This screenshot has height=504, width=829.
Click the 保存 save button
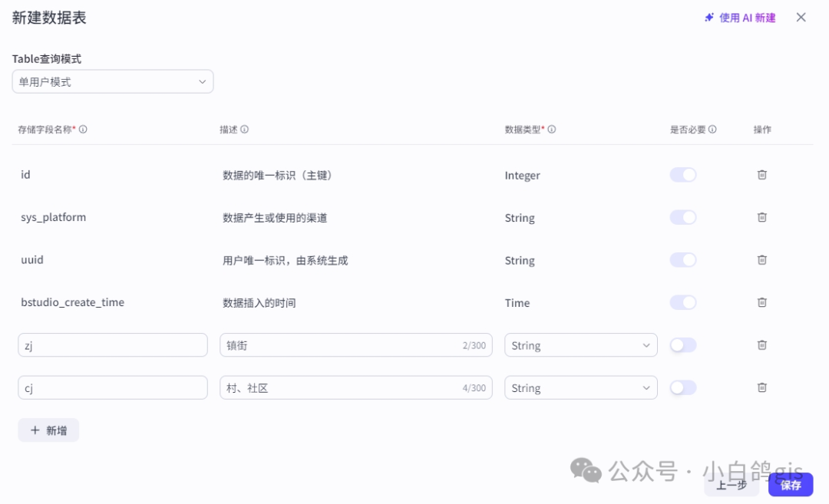tap(791, 485)
